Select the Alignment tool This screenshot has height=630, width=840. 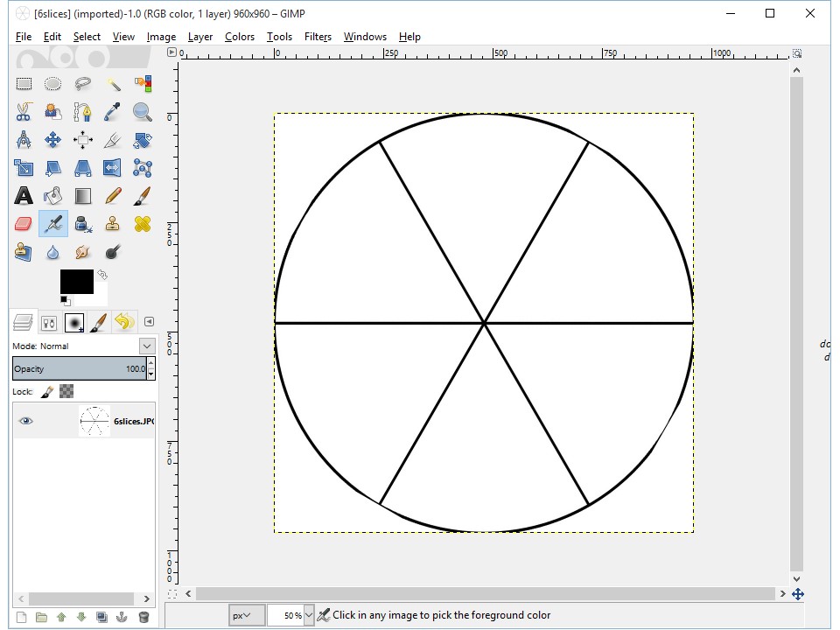(82, 140)
